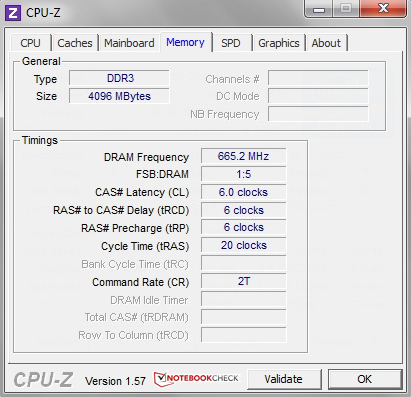This screenshot has width=411, height=397.
Task: Click the Cycle Time tRAS value
Action: coord(243,245)
